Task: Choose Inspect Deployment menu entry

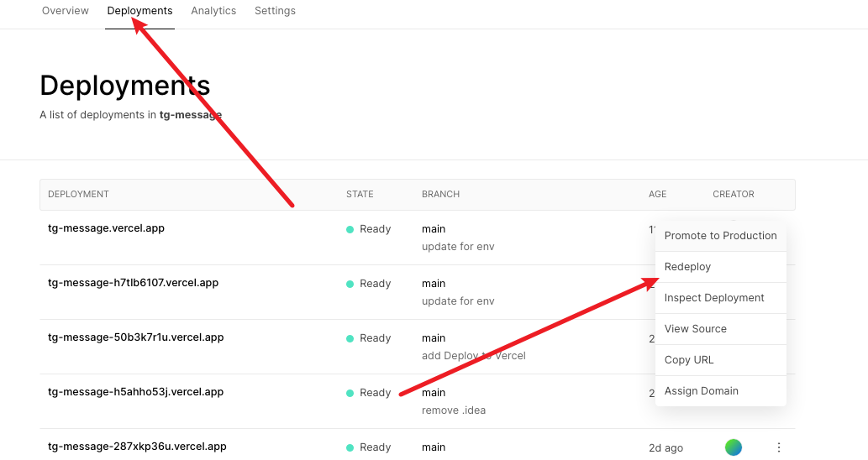Action: 720,297
